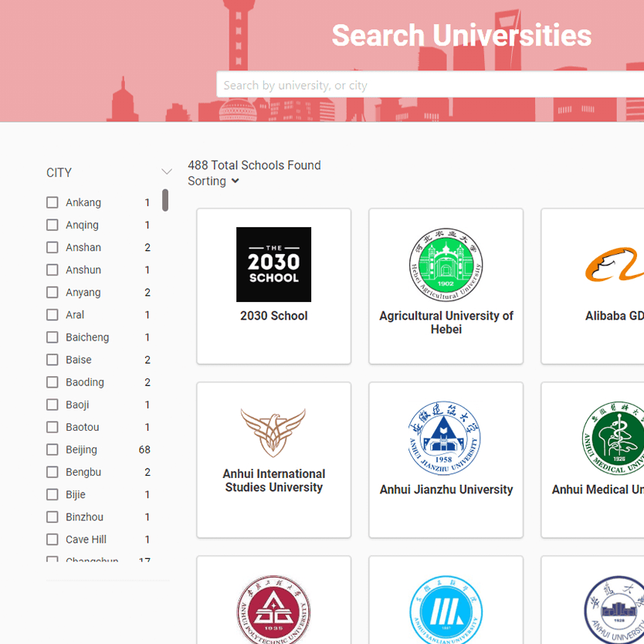This screenshot has width=644, height=644.
Task: Enable the Ankang checkbox
Action: 52,202
